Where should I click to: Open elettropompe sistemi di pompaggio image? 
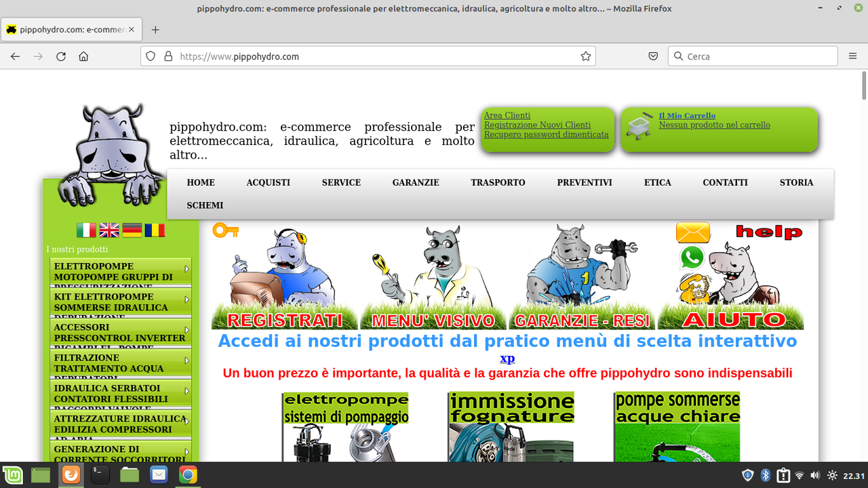[x=346, y=427]
